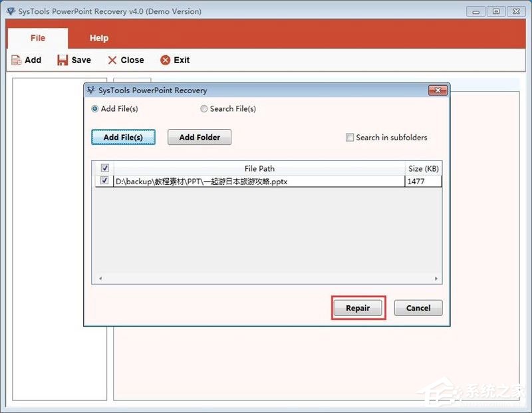Screen dimensions: 532x413
Task: Open the Add File(s) file picker
Action: pyautogui.click(x=123, y=137)
